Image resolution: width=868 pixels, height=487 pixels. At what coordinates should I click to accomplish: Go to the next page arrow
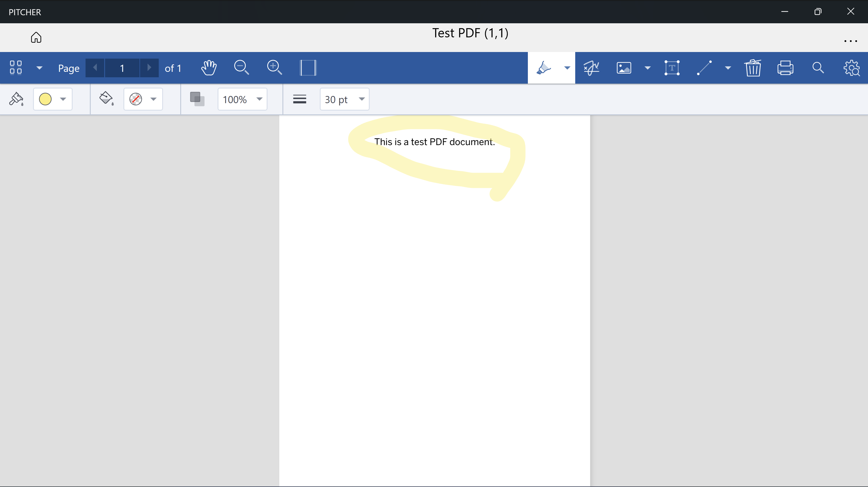tap(149, 68)
